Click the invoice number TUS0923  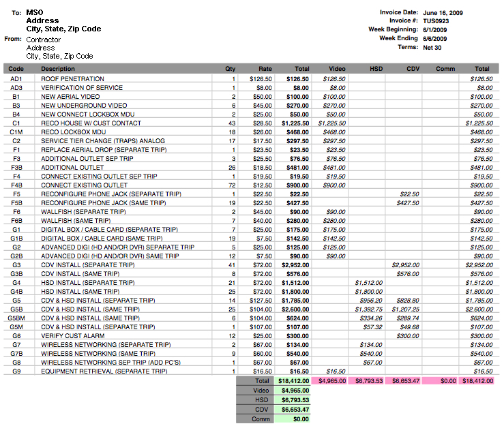436,21
